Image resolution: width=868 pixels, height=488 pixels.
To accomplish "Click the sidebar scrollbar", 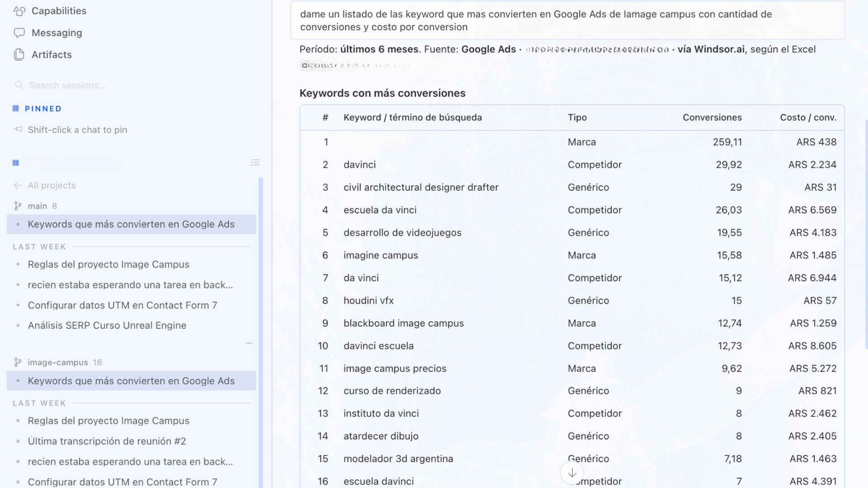I will 260,333.
